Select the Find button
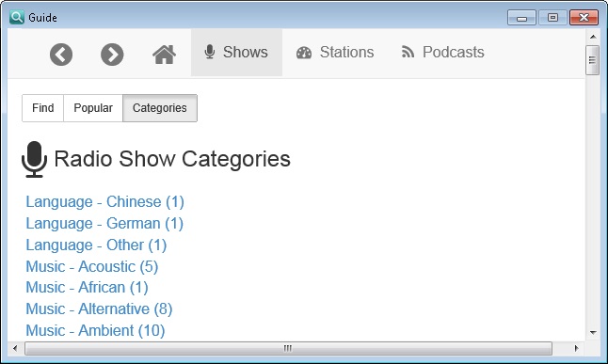This screenshot has width=608, height=364. click(42, 108)
